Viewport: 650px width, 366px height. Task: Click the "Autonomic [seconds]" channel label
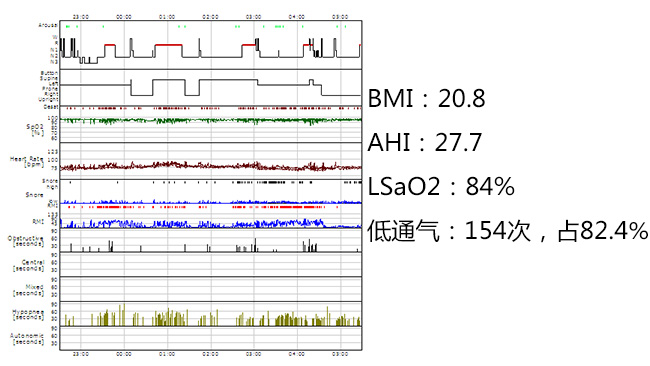tap(27, 339)
